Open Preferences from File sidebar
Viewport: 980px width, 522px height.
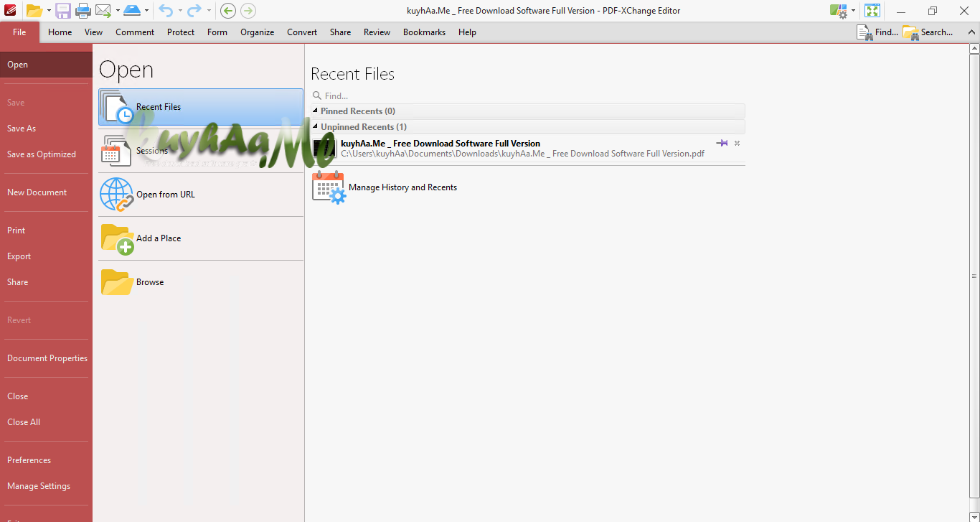coord(46,460)
